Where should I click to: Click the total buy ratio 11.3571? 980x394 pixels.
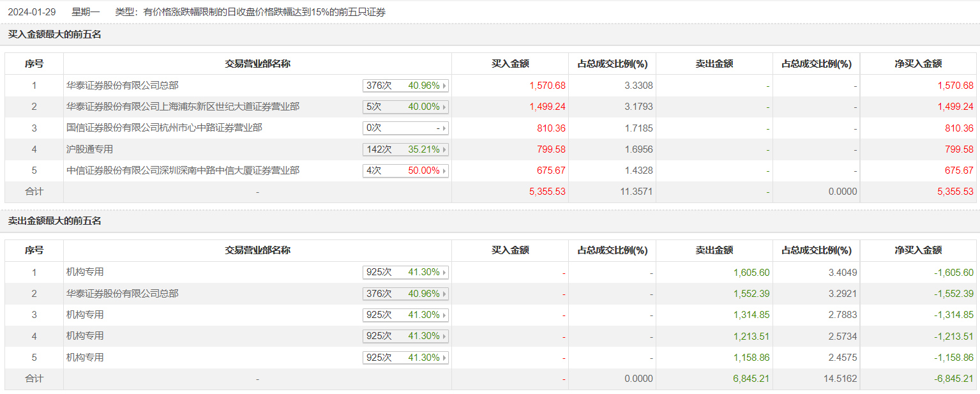636,192
